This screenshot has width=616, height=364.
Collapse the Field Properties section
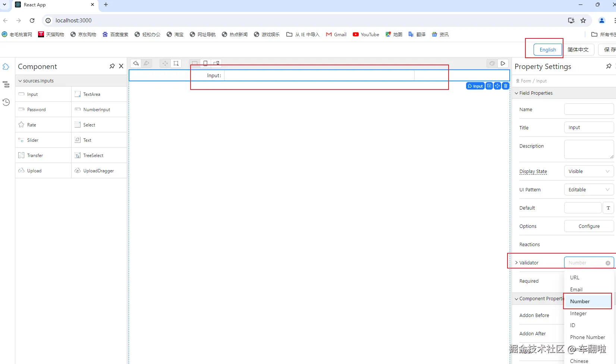(516, 93)
